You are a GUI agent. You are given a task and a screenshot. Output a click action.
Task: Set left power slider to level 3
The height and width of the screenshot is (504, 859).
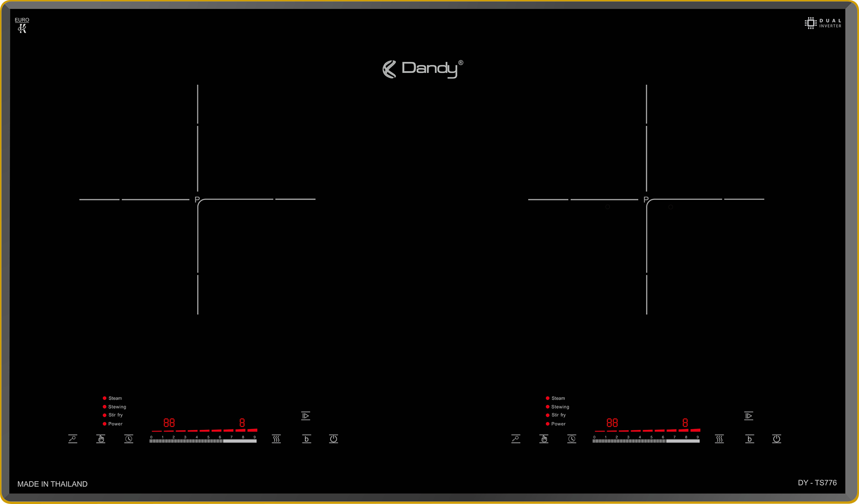point(186,440)
